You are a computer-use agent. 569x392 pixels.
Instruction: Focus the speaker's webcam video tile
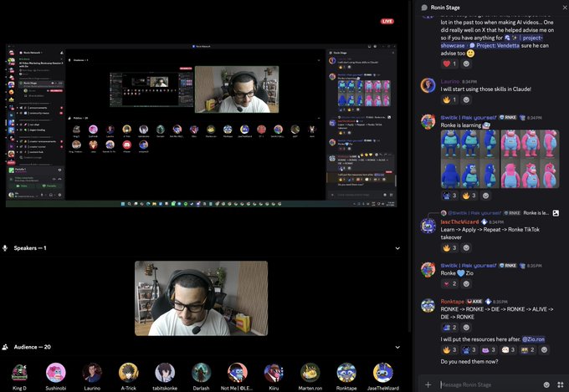pos(202,298)
